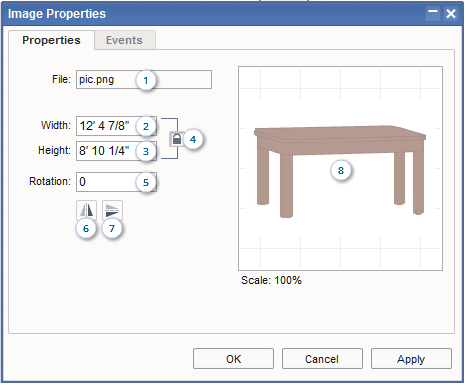466x385 pixels.
Task: Click the Width input field
Action: [x=116, y=126]
